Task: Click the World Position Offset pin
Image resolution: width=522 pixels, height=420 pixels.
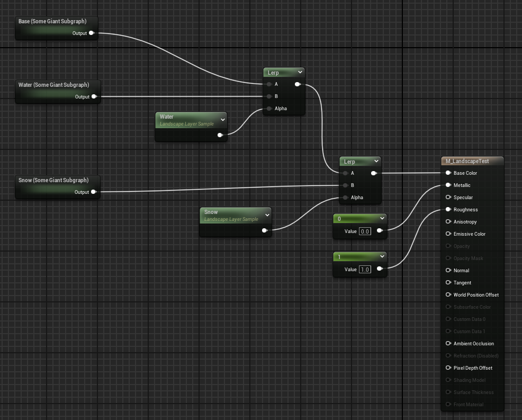Action: pos(448,294)
